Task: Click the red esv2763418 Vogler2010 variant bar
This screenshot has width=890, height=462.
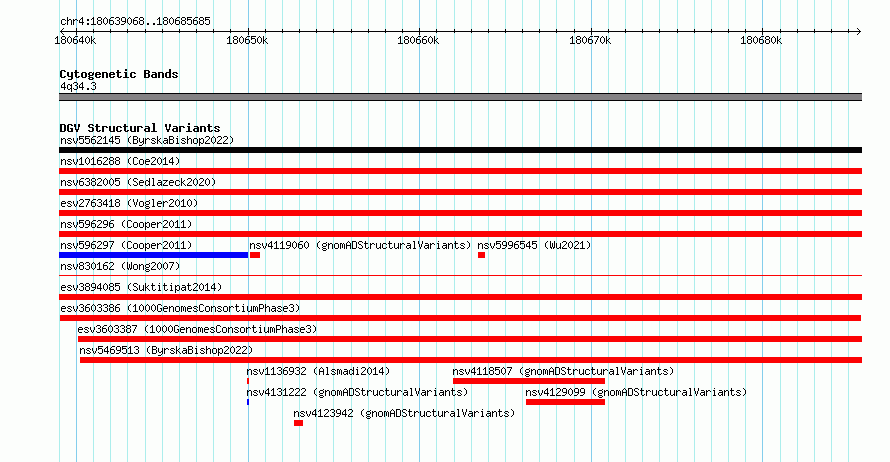Action: coord(460,213)
